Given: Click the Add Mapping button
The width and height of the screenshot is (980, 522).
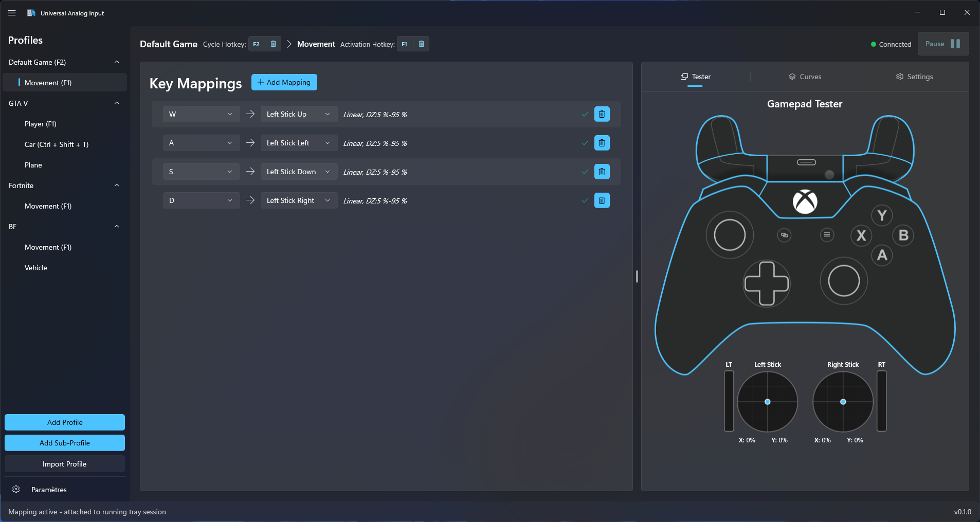Looking at the screenshot, I should click(x=284, y=82).
